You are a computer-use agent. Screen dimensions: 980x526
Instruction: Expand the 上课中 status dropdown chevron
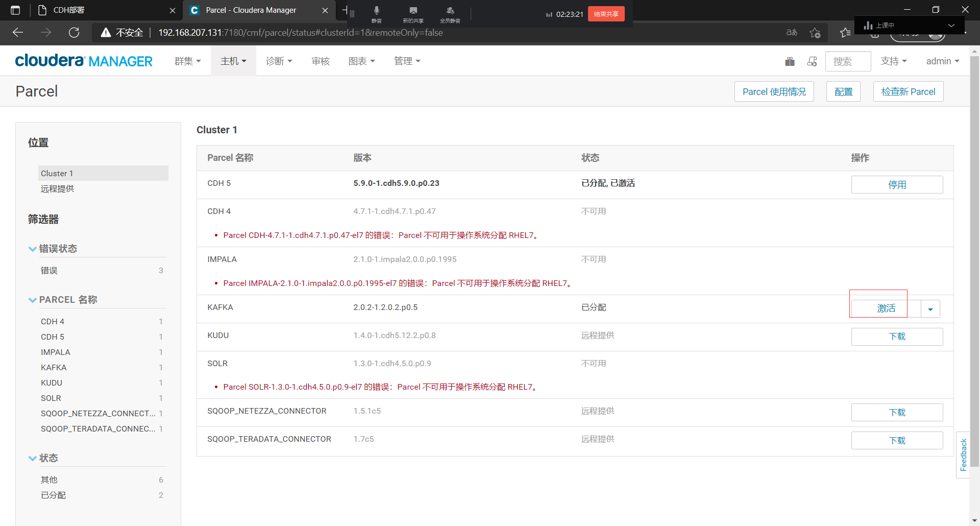coord(951,25)
